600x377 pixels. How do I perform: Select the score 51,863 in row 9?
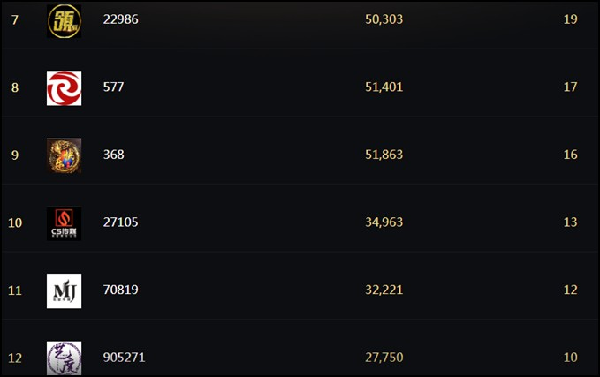[x=384, y=154]
